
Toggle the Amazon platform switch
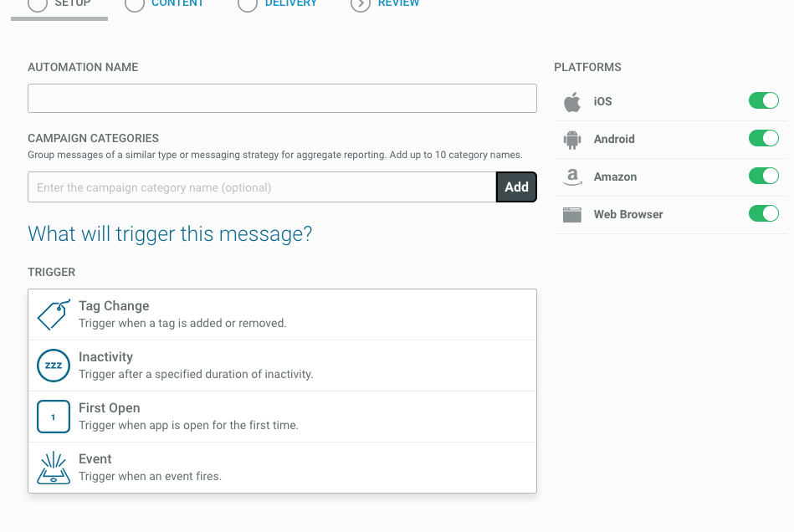click(x=763, y=176)
